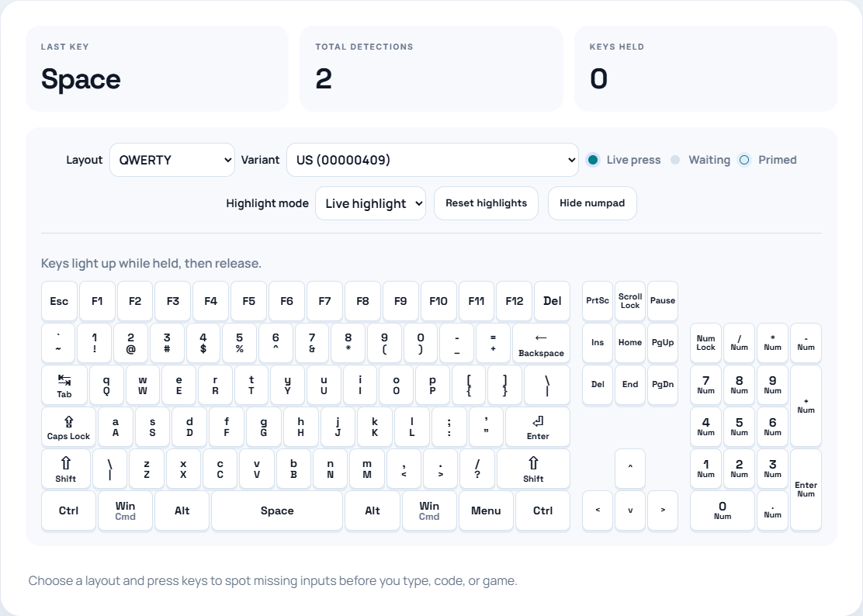Click the semicolon colon key
The image size is (863, 616).
[x=449, y=427]
